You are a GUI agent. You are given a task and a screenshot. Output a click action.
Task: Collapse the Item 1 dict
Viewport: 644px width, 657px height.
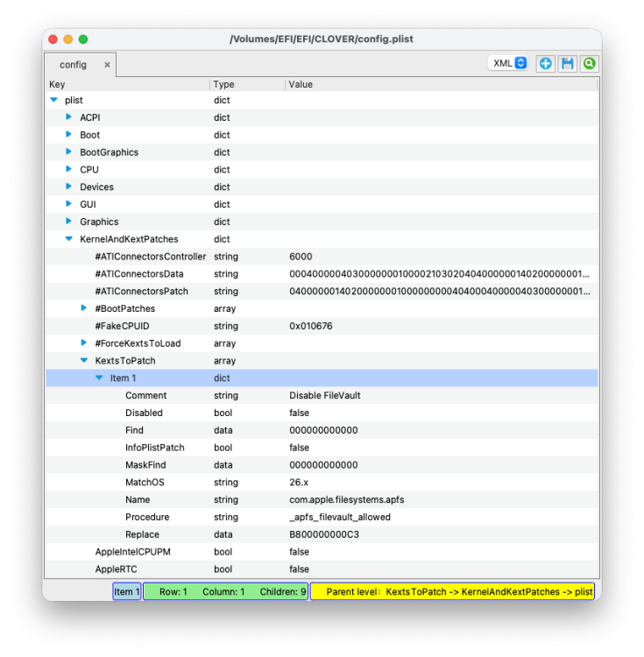[99, 378]
